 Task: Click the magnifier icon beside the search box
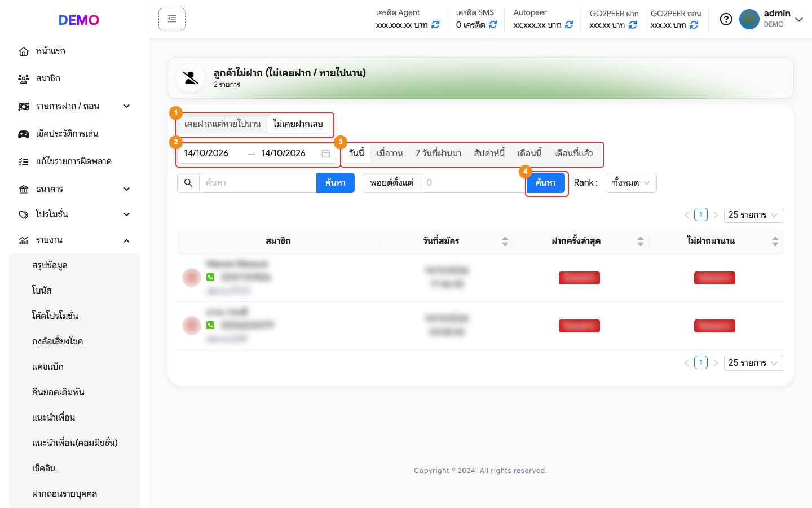[x=188, y=183]
